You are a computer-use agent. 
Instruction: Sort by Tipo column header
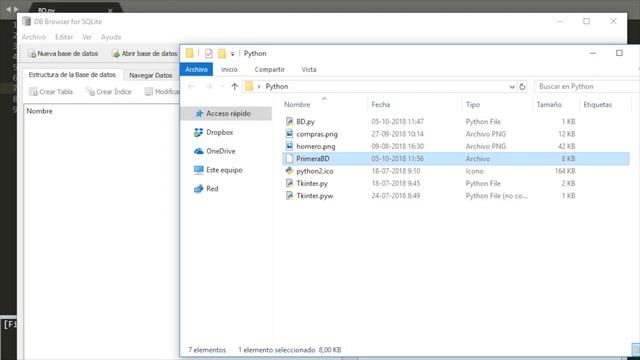tap(473, 104)
